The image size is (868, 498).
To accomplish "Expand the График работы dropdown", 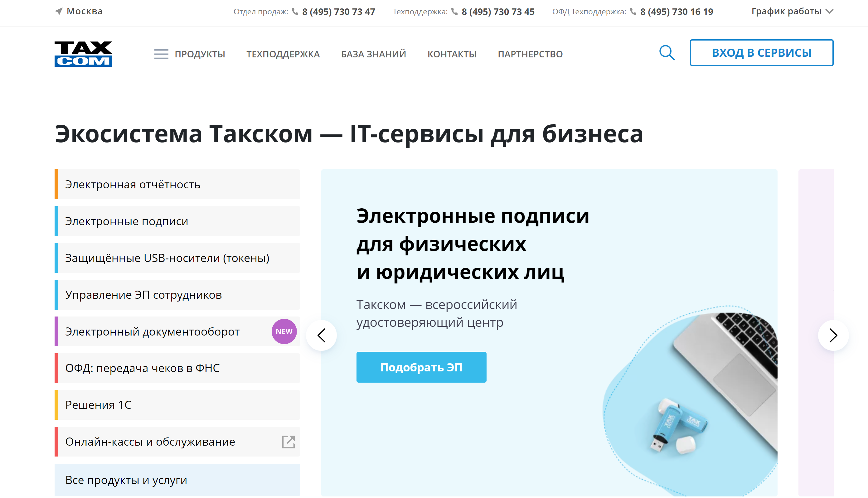I will point(792,11).
